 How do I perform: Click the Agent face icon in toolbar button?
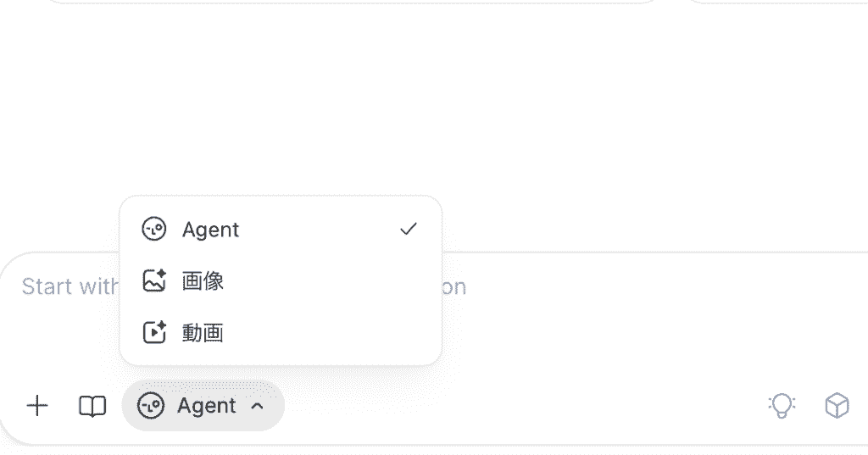click(151, 406)
